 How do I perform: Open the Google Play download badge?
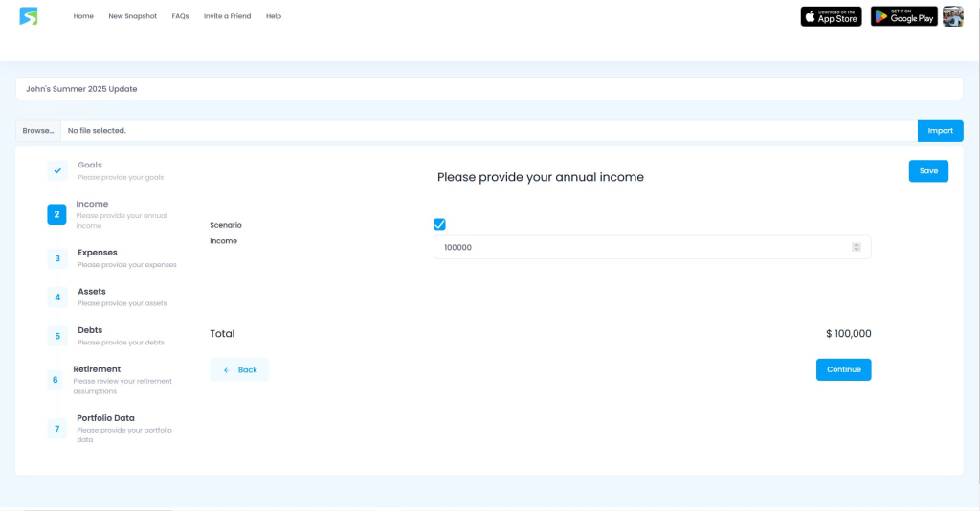(903, 16)
